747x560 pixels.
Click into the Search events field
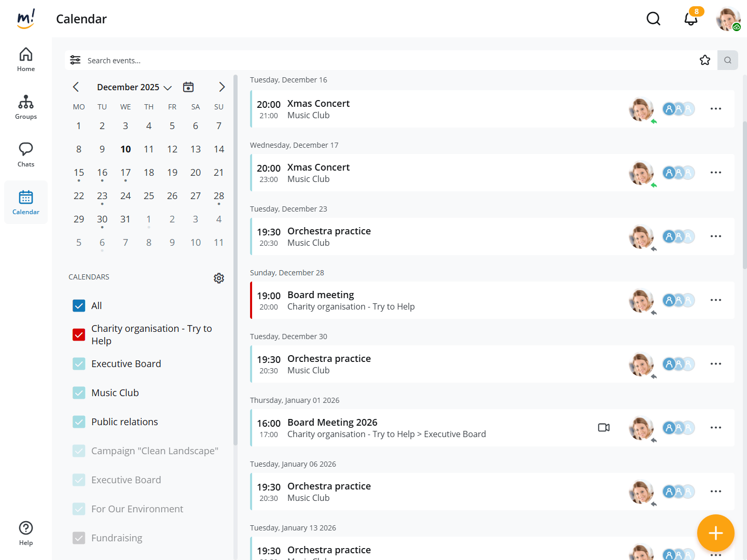tap(363, 60)
